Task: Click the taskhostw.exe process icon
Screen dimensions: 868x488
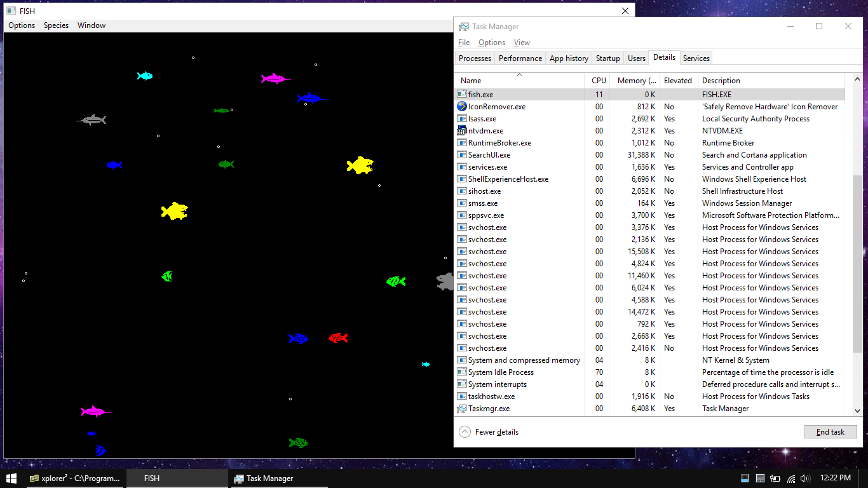Action: pos(462,396)
